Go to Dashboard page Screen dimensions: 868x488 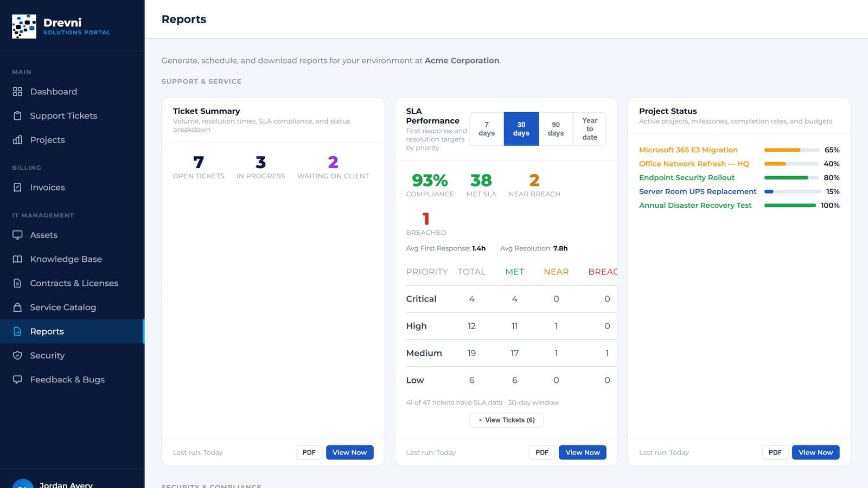(x=72, y=92)
